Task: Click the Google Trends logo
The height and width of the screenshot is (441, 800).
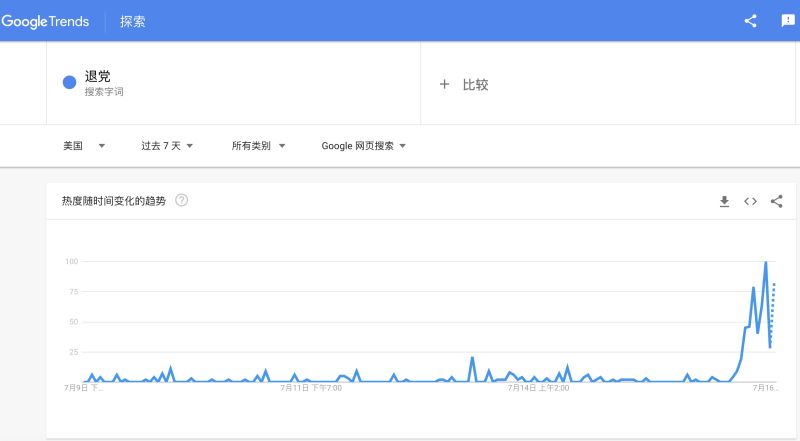Action: (x=45, y=21)
